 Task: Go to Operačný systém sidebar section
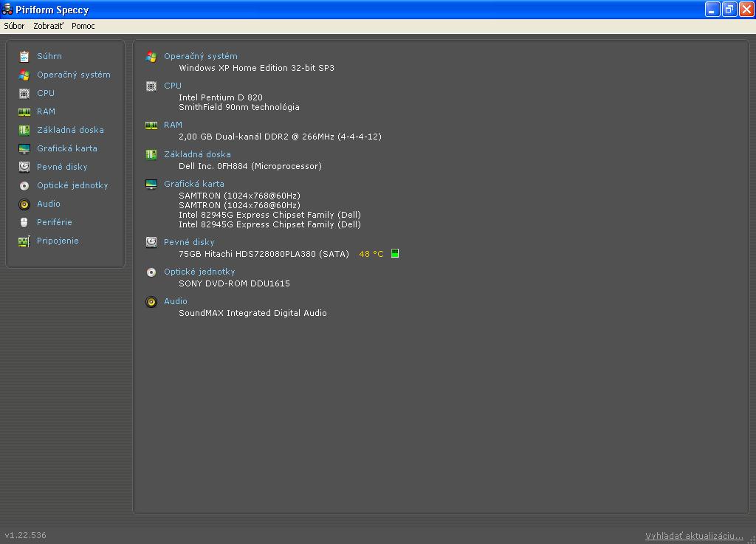pos(74,75)
